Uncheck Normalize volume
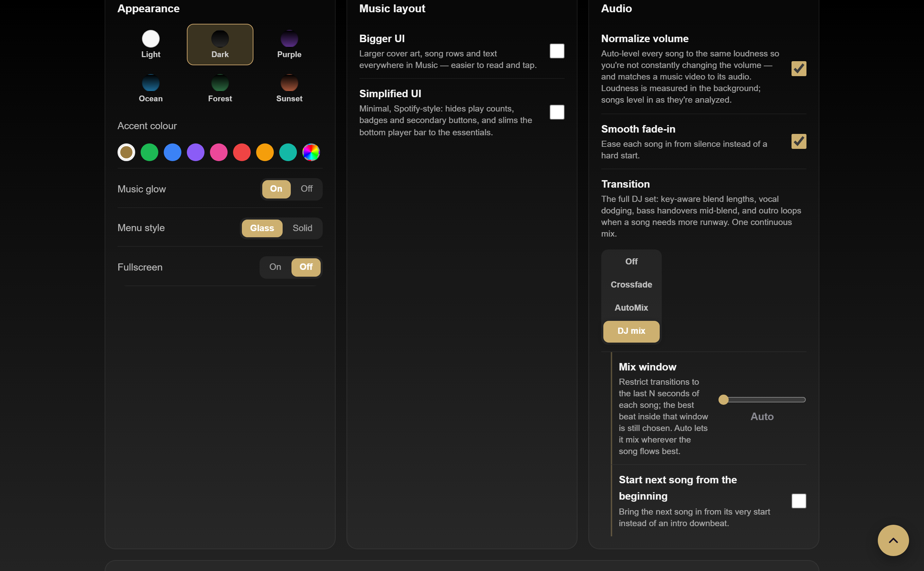 pyautogui.click(x=799, y=69)
